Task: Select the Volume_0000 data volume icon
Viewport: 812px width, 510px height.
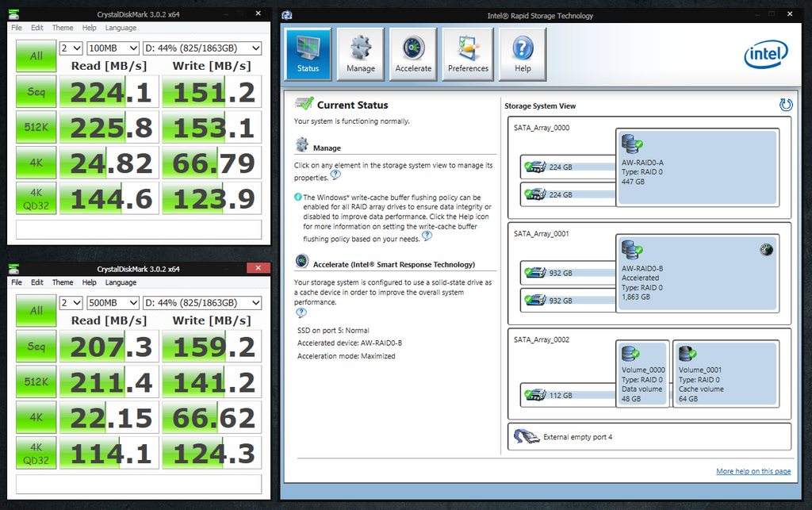Action: click(630, 355)
